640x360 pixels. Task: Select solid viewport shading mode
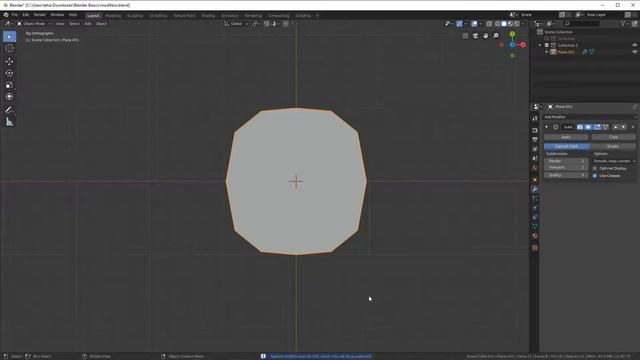504,24
